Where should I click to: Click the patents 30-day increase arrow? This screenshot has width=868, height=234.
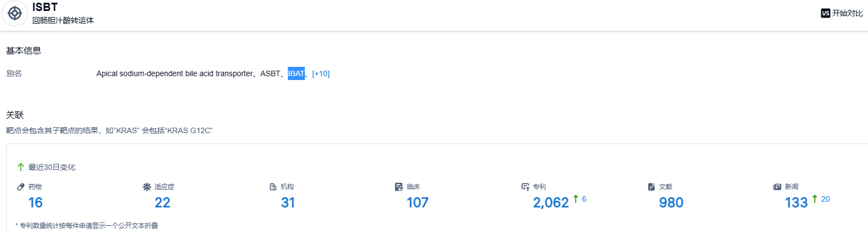pos(576,199)
